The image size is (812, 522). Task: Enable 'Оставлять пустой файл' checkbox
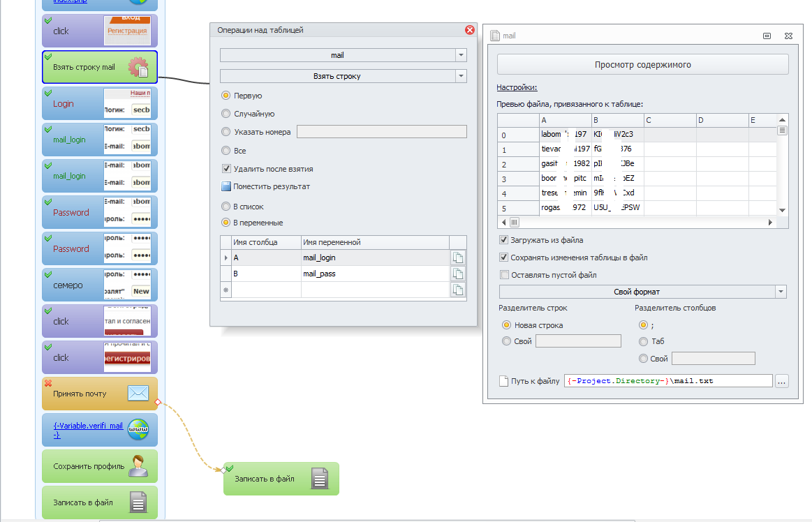(504, 275)
